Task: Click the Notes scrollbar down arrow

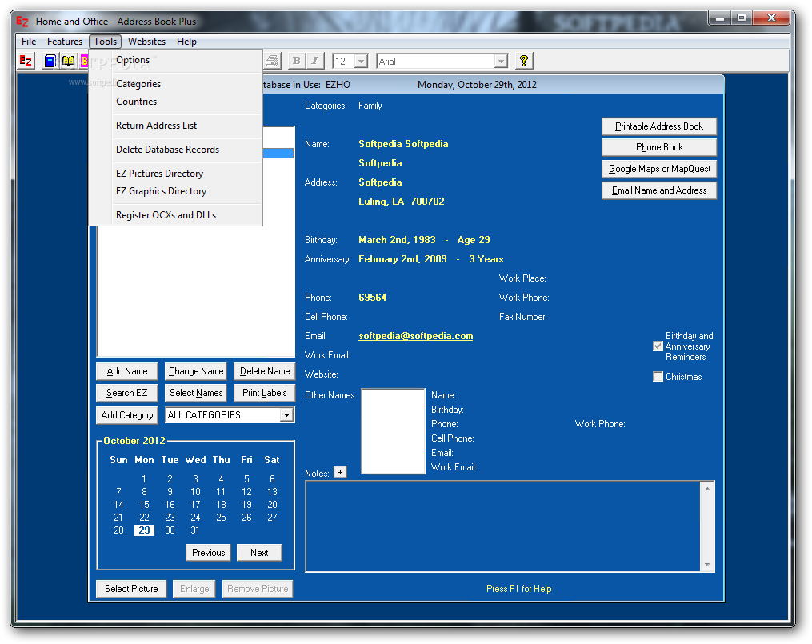Action: click(707, 565)
